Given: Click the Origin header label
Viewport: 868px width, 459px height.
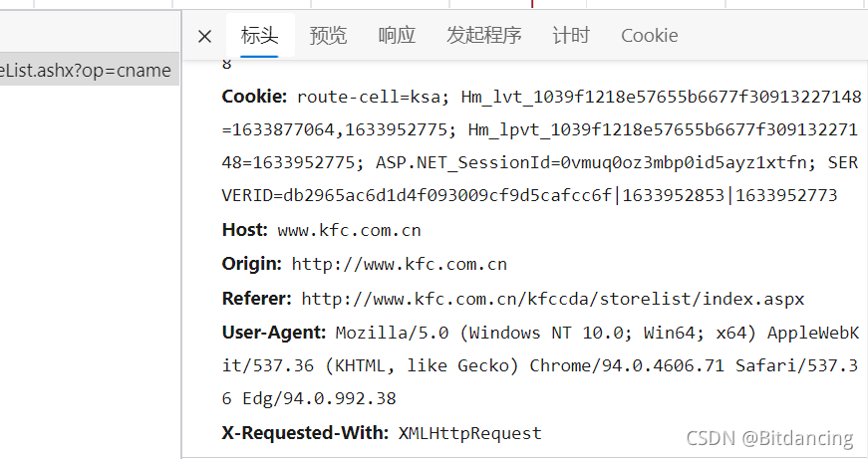Looking at the screenshot, I should click(x=251, y=264).
